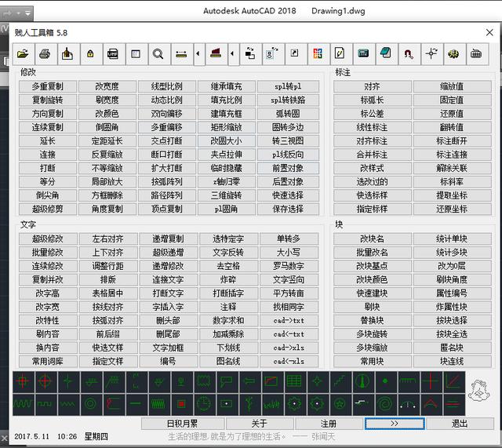Screen dimensions: 502x448
Task: Click the printer icon
Action: [45, 54]
